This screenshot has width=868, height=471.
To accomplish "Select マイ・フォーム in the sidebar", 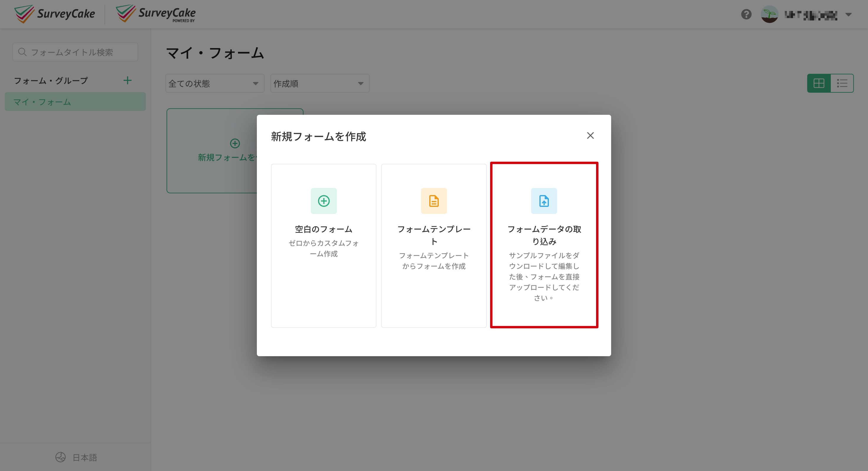I will coord(75,102).
